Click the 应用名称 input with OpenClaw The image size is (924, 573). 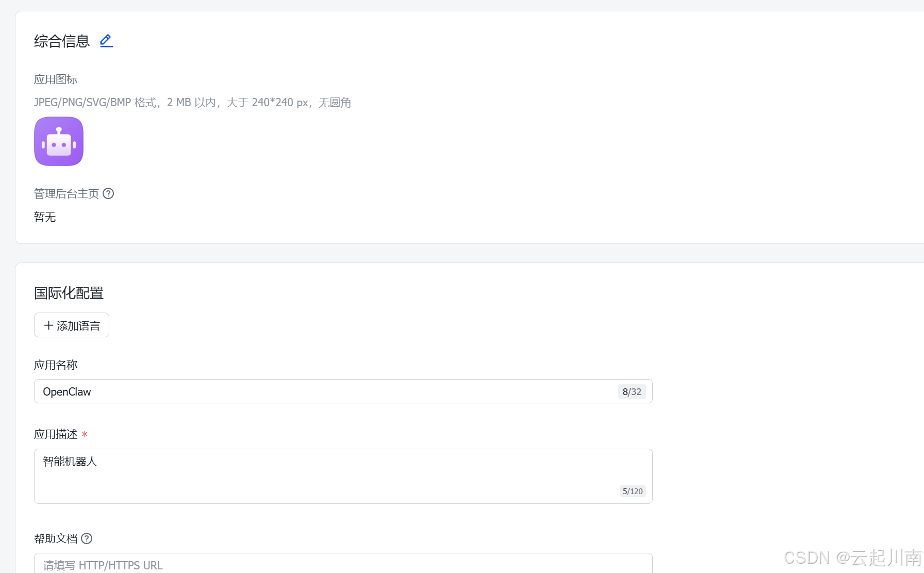[x=343, y=391]
